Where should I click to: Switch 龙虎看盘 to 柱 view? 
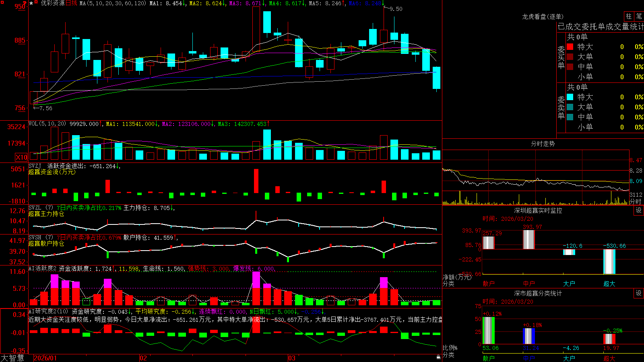click(x=629, y=16)
